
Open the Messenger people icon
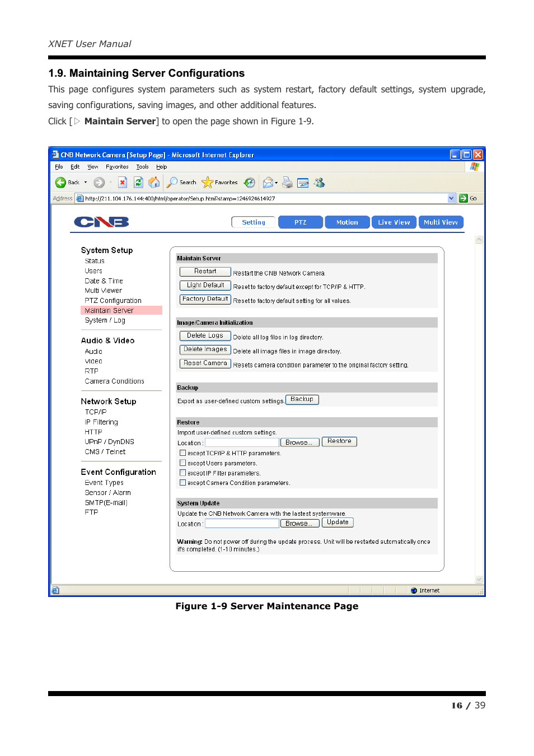pyautogui.click(x=320, y=183)
